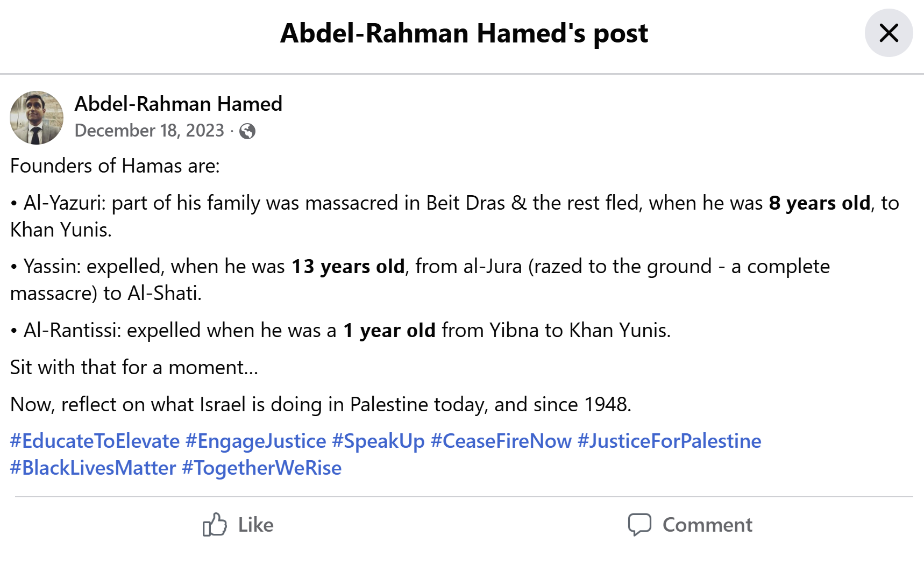
Task: Click the bold "8 years old" text
Action: click(x=819, y=203)
